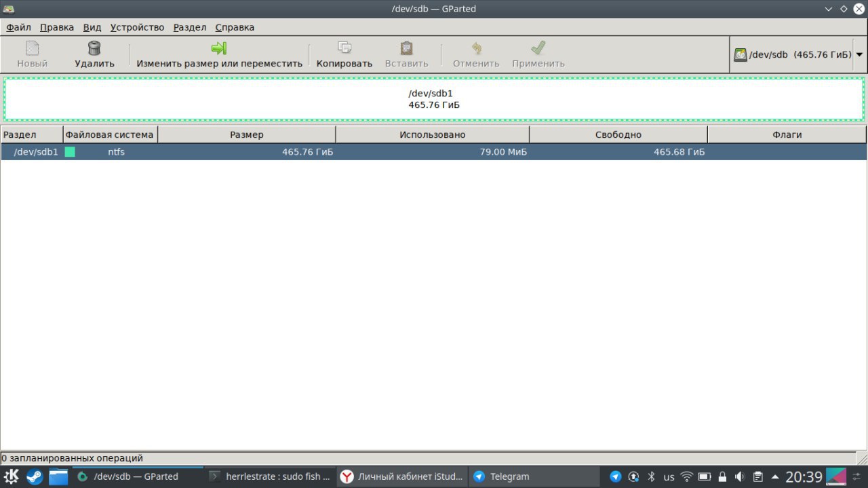Click the 465.68 ГиБ free value
Viewport: 868px width, 488px height.
[x=679, y=152]
